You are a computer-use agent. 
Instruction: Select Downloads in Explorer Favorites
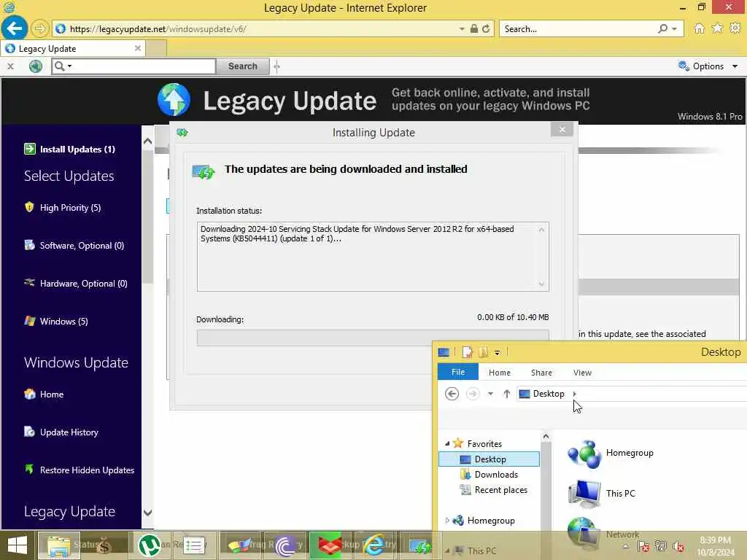[496, 474]
